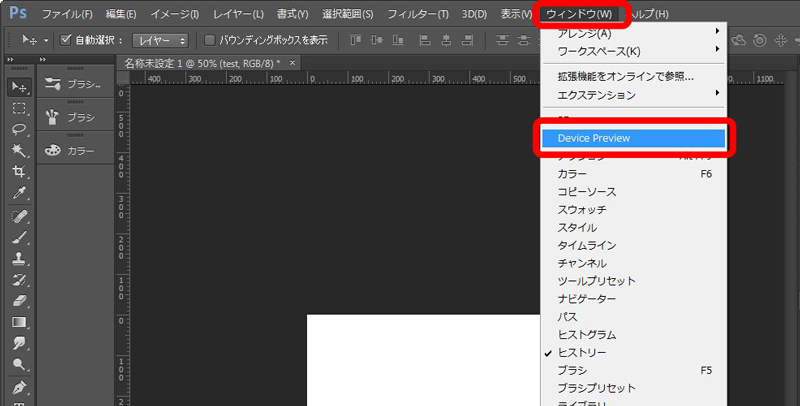This screenshot has width=800, height=406.
Task: Open the 3D(D) menu
Action: 474,14
